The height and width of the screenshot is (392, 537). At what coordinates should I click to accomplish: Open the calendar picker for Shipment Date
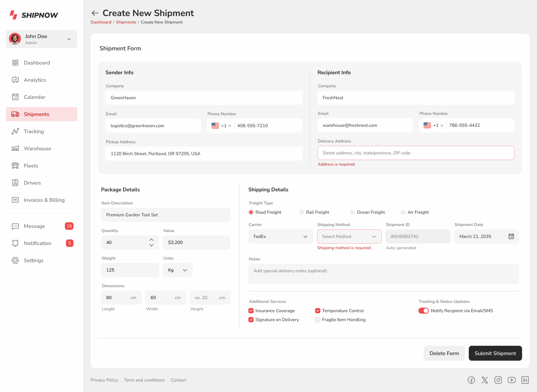click(x=511, y=236)
